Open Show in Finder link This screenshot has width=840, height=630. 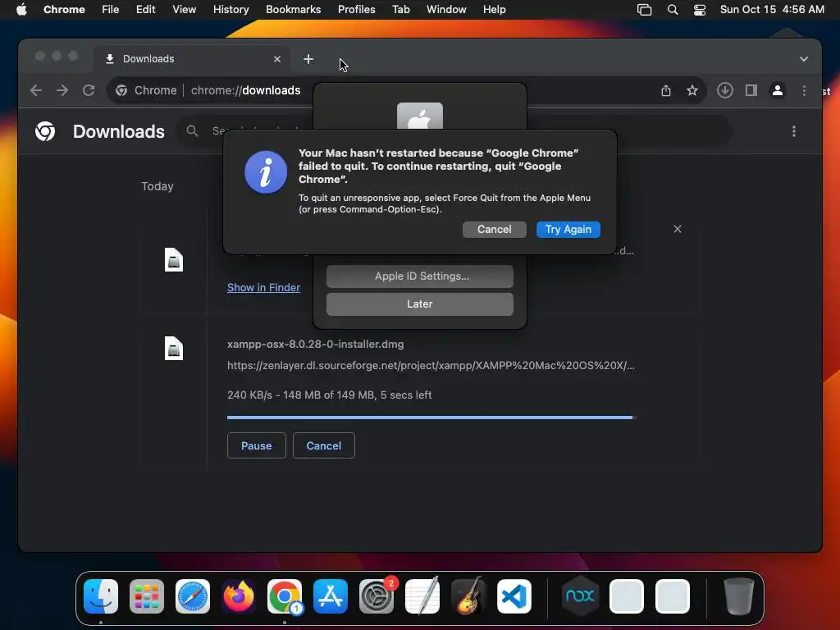click(x=263, y=288)
